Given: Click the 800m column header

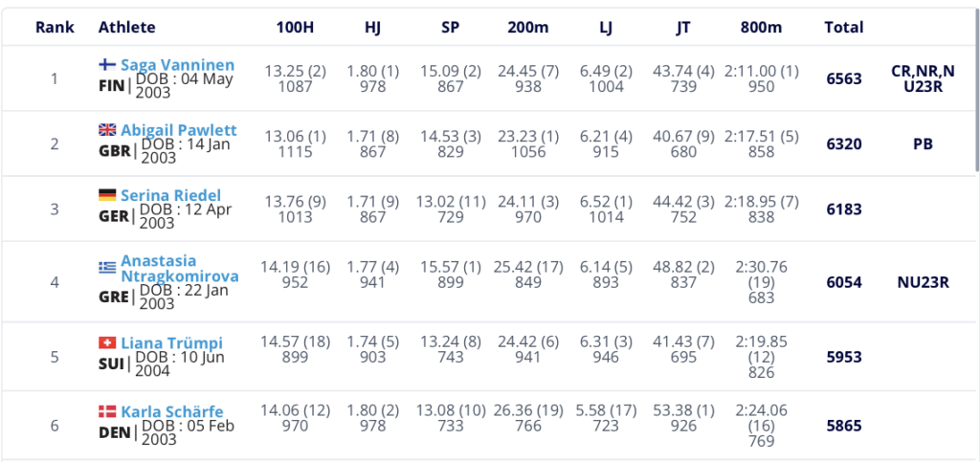Looking at the screenshot, I should [x=759, y=28].
